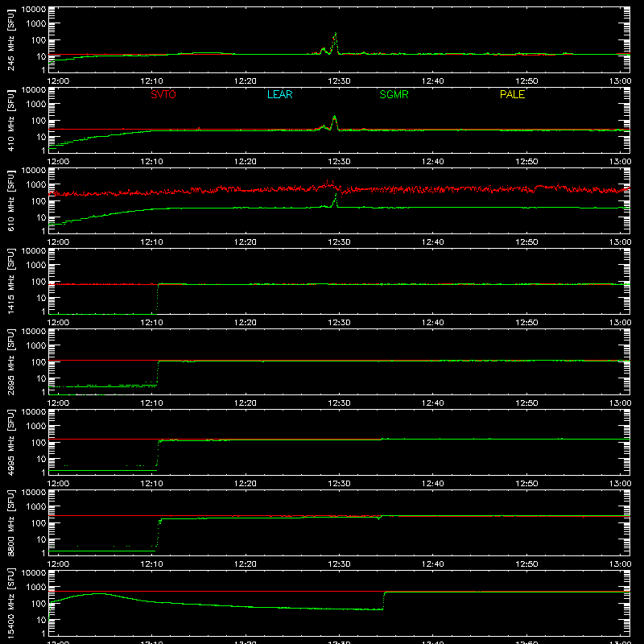
Task: Select the 15400 MHz [SFU] axis title
Action: click(x=10, y=603)
